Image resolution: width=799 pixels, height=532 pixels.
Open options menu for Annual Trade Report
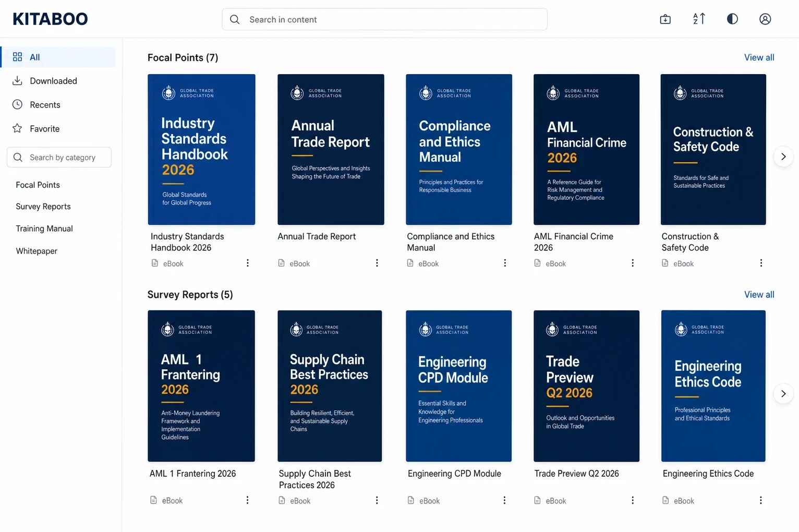pos(377,263)
